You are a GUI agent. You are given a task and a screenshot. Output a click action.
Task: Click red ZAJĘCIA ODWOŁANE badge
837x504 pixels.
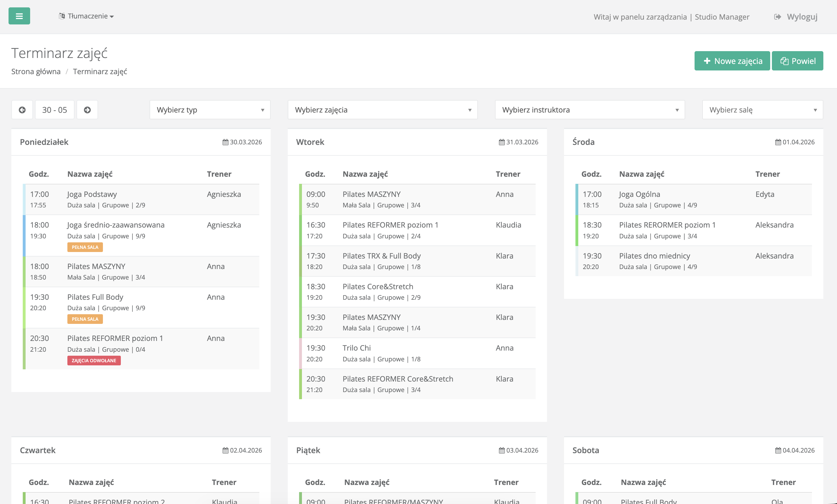click(94, 361)
